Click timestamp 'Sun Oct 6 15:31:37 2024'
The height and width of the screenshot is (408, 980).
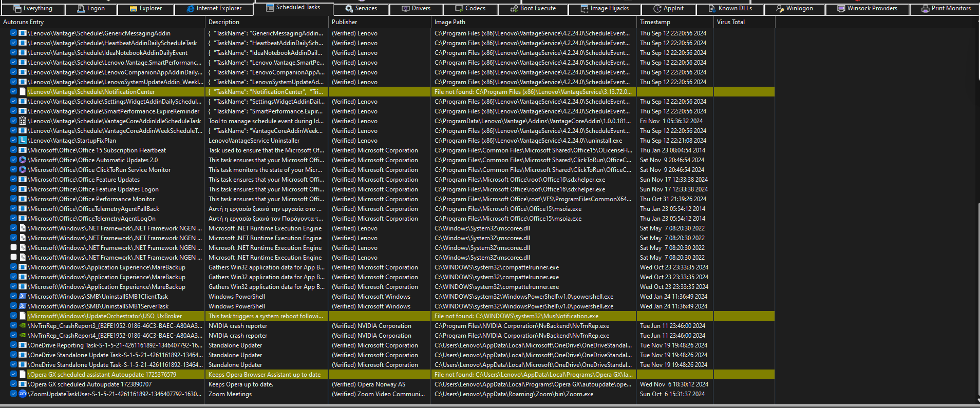click(x=672, y=394)
